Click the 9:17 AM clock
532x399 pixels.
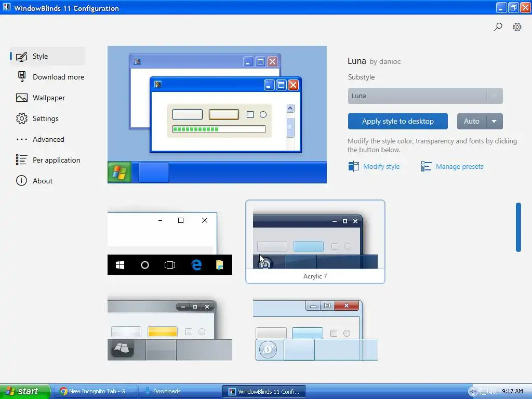tap(512, 392)
